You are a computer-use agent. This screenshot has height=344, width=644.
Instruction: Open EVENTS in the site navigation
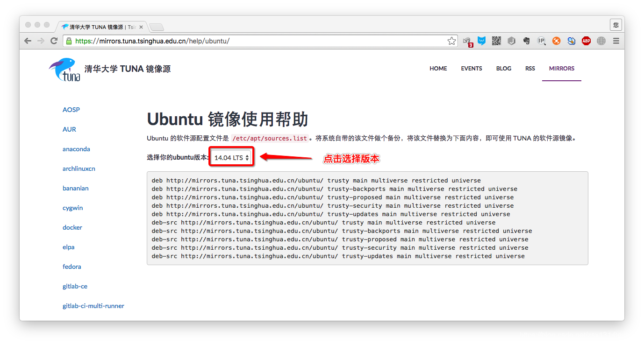coord(472,69)
